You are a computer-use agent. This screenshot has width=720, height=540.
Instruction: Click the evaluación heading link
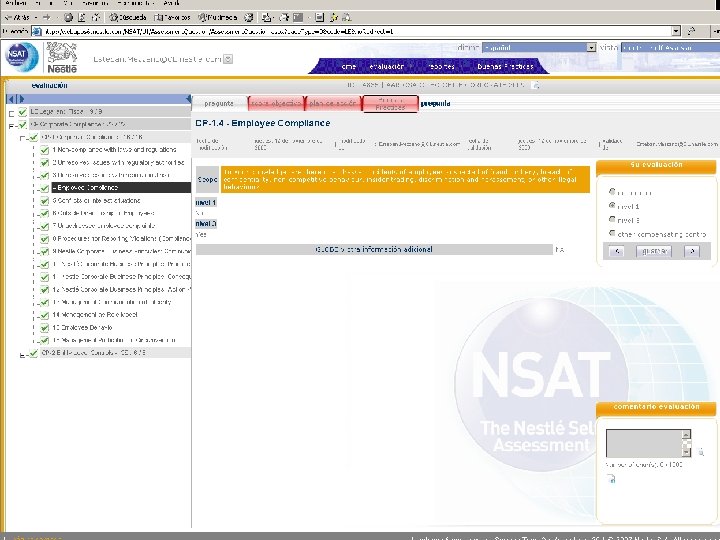coord(50,85)
